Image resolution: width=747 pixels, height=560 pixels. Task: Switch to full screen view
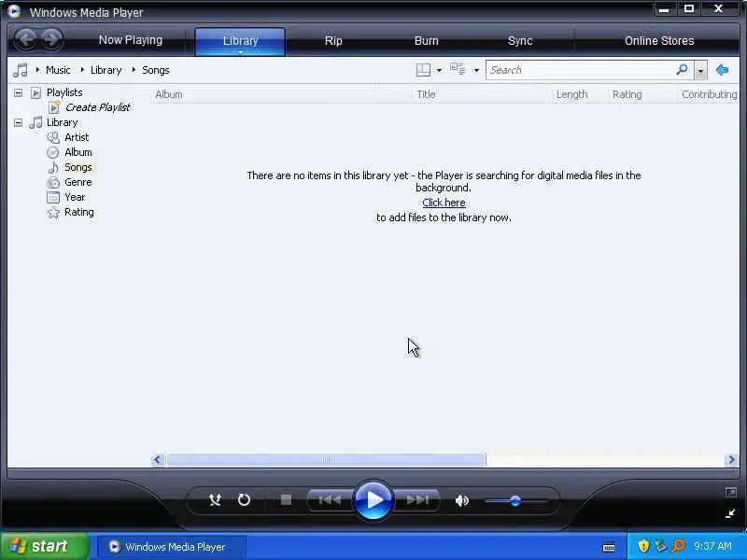(x=731, y=493)
